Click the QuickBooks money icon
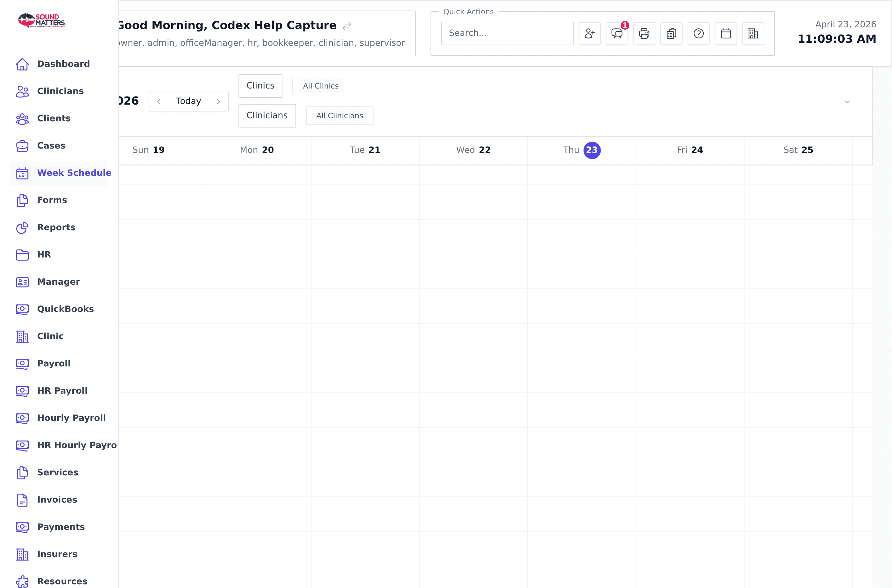The image size is (892, 588). tap(22, 309)
